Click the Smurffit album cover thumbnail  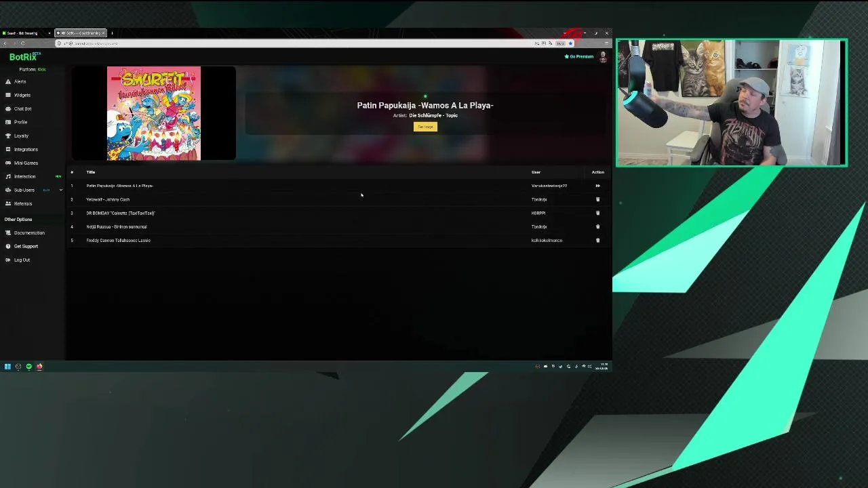point(154,113)
